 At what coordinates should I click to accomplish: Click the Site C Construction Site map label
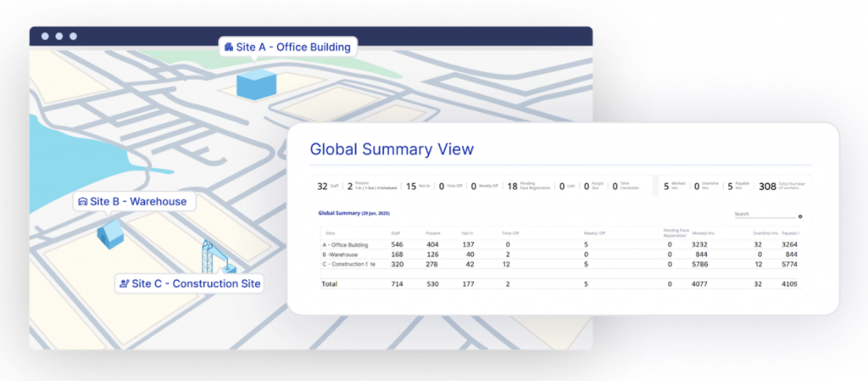(189, 283)
